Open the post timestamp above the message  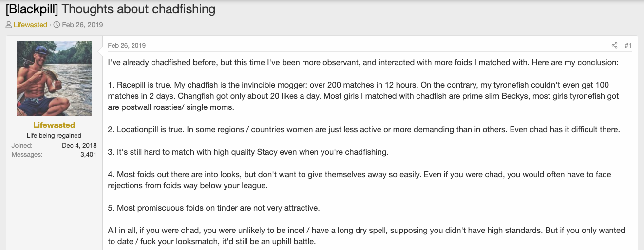click(x=127, y=45)
